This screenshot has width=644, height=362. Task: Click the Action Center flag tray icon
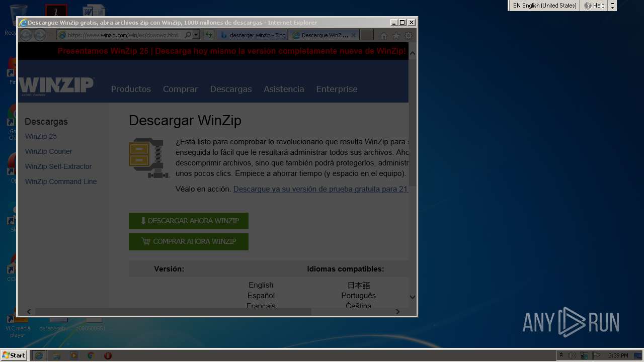596,355
